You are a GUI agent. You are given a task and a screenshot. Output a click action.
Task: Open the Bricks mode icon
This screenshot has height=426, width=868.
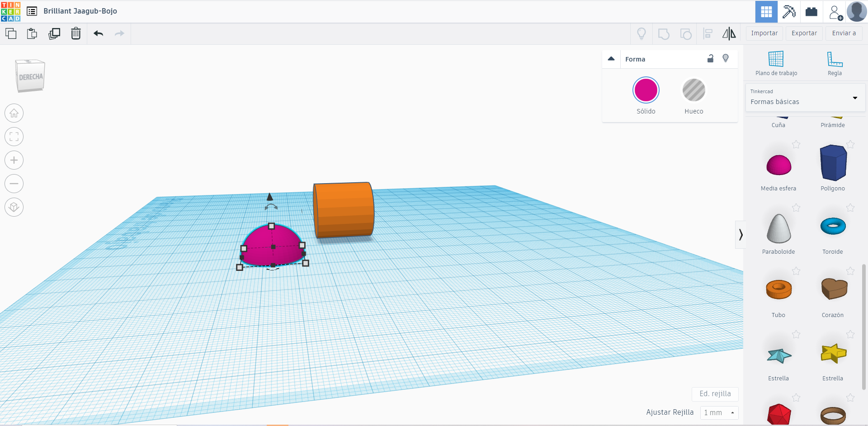point(811,11)
